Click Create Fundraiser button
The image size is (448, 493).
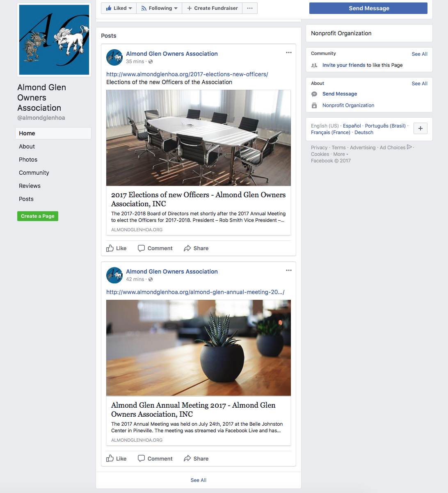[x=212, y=8]
